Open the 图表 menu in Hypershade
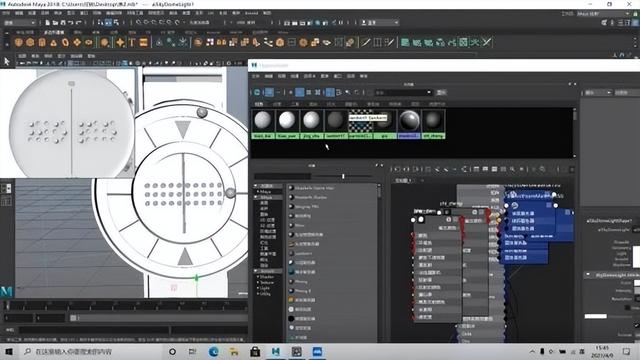The width and height of the screenshot is (640, 360). click(x=324, y=76)
